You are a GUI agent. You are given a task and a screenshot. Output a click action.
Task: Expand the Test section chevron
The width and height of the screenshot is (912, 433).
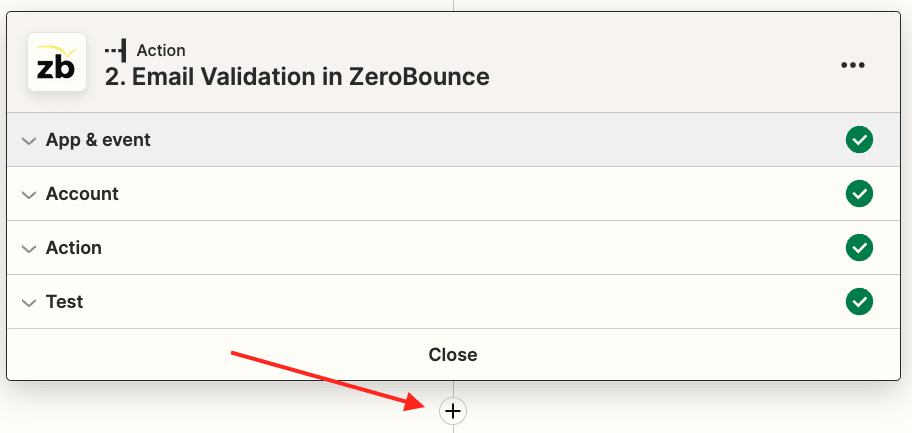pos(28,302)
